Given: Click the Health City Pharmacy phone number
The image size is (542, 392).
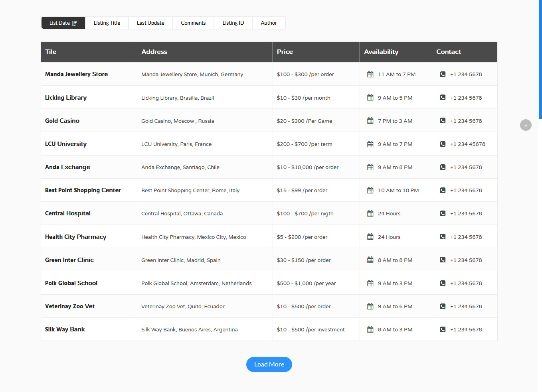Looking at the screenshot, I should [466, 237].
